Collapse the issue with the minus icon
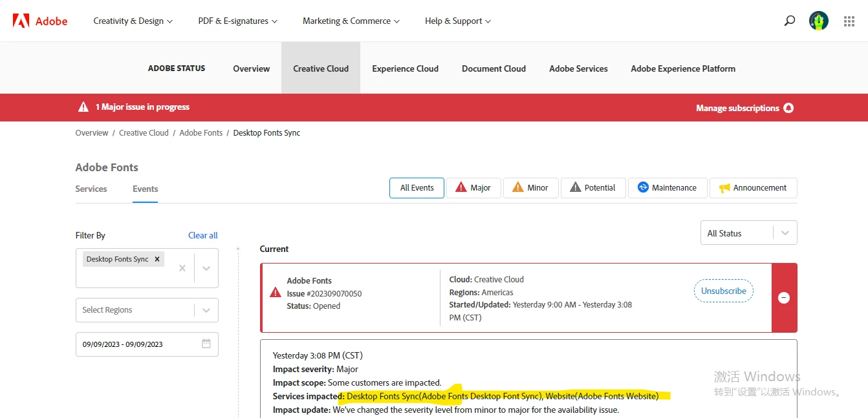 (x=784, y=298)
